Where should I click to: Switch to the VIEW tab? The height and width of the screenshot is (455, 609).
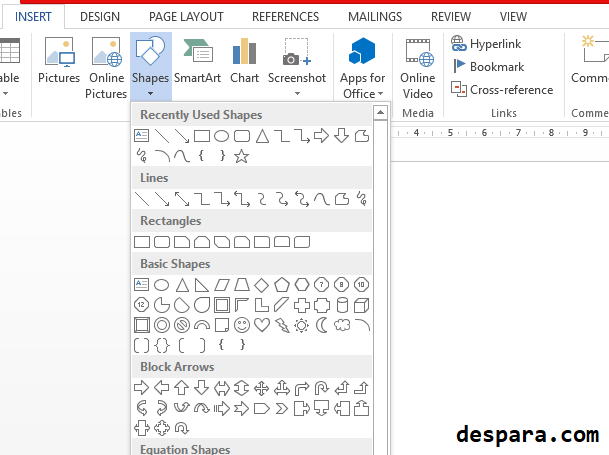coord(513,17)
